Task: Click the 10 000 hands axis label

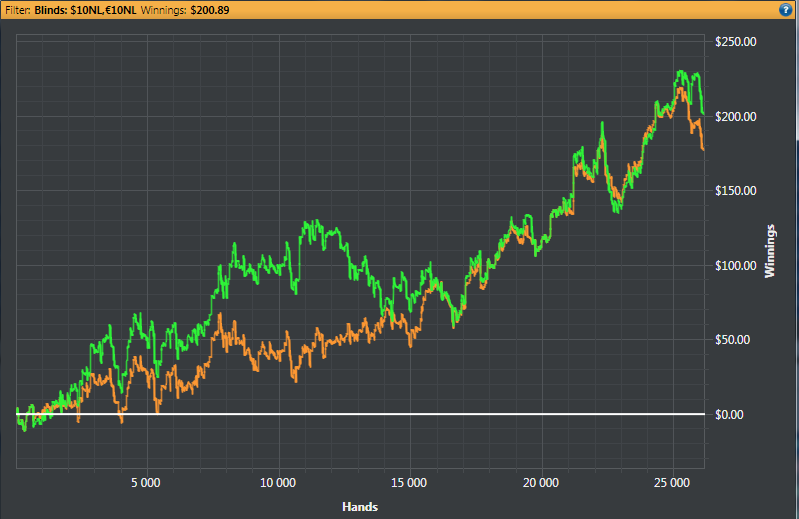Action: (x=278, y=483)
